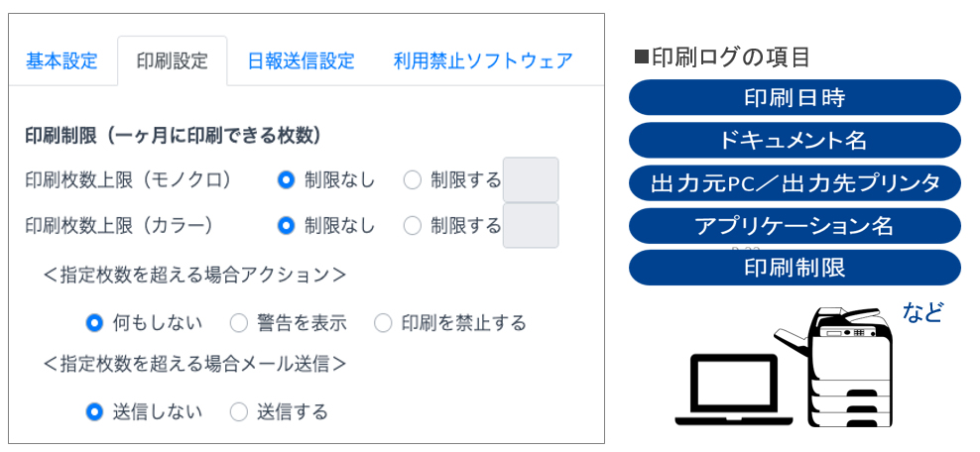Click the laptop computer icon
The image size is (980, 452).
(733, 390)
